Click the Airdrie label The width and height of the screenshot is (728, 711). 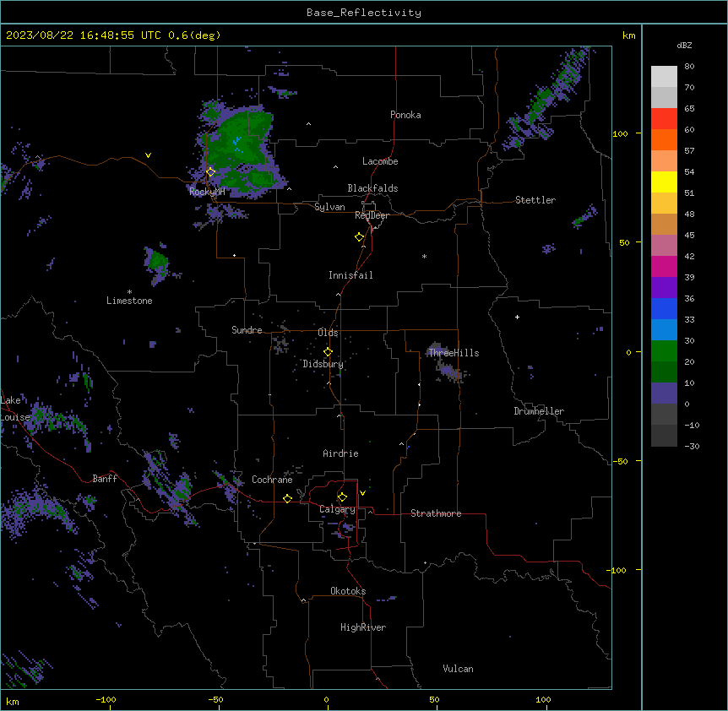pos(340,453)
